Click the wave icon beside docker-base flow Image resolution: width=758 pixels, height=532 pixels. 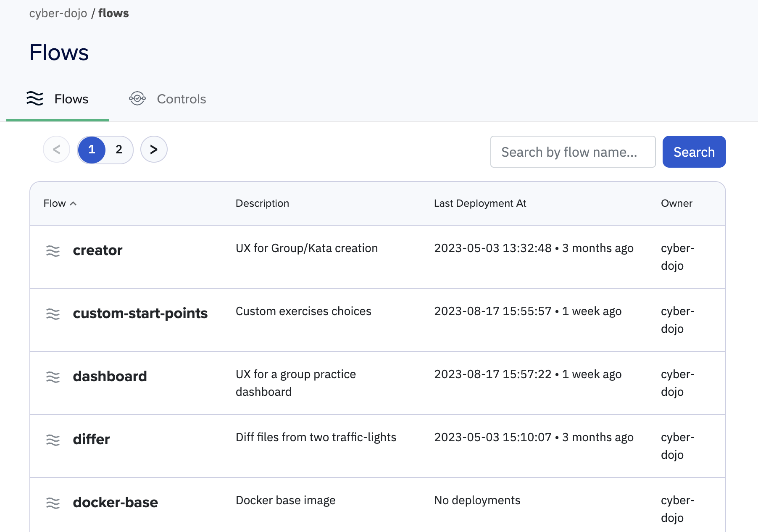53,503
